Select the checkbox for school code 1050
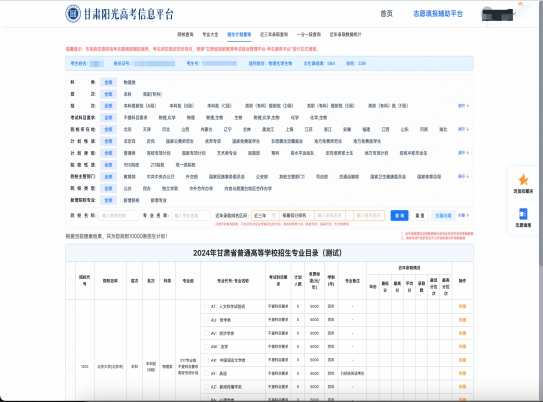 (x=71, y=366)
